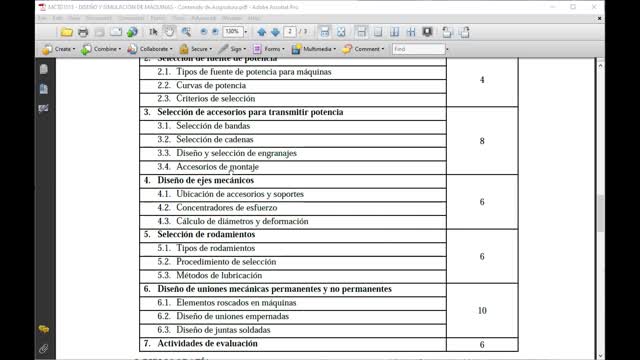
Task: Click the Zoom Out minus button
Action: (204, 32)
